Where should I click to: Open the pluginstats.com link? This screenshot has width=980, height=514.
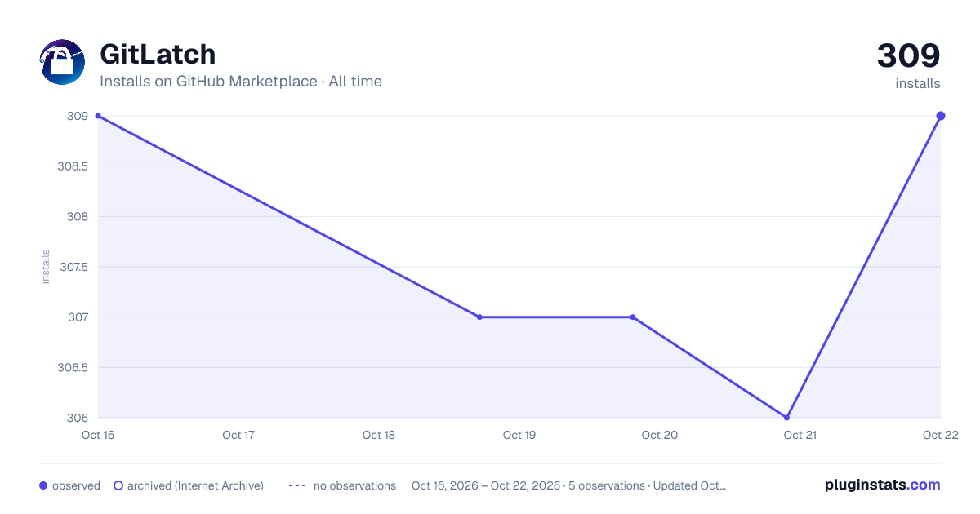coord(883,485)
